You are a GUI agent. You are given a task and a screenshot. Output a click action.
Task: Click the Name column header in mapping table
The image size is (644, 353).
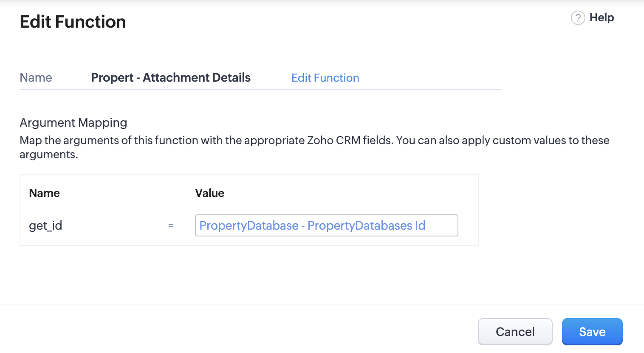click(x=44, y=193)
